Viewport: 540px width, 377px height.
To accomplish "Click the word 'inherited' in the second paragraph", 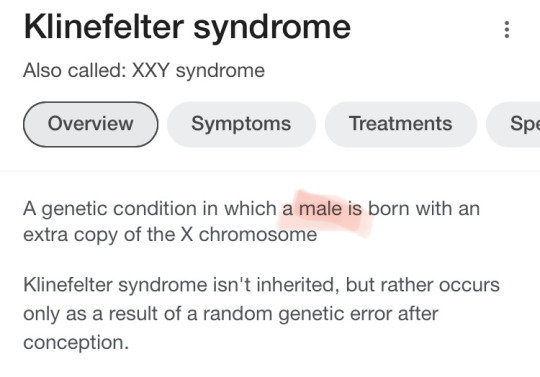I will point(298,285).
